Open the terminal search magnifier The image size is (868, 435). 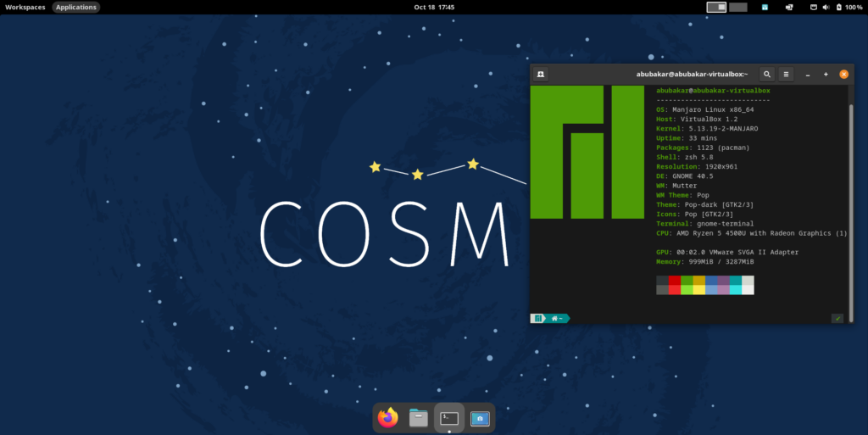(766, 74)
